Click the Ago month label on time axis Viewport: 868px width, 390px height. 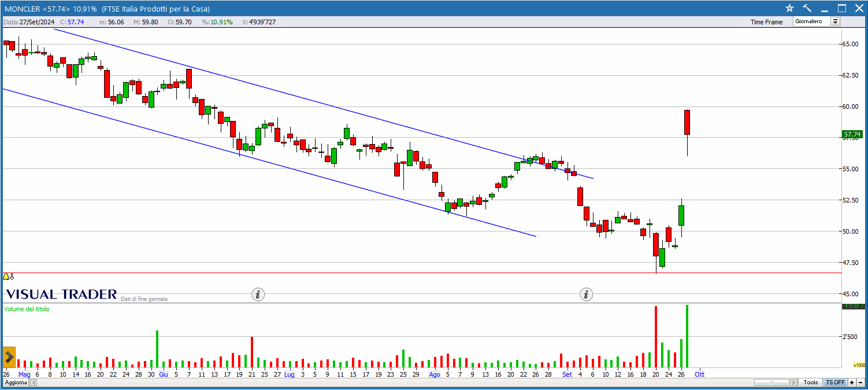click(435, 374)
